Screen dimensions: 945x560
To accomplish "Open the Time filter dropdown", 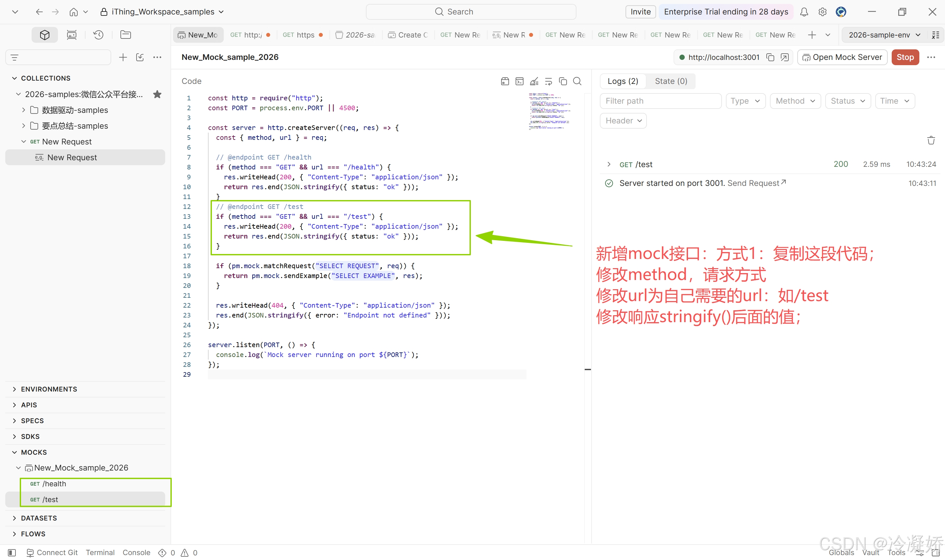I will pos(895,101).
